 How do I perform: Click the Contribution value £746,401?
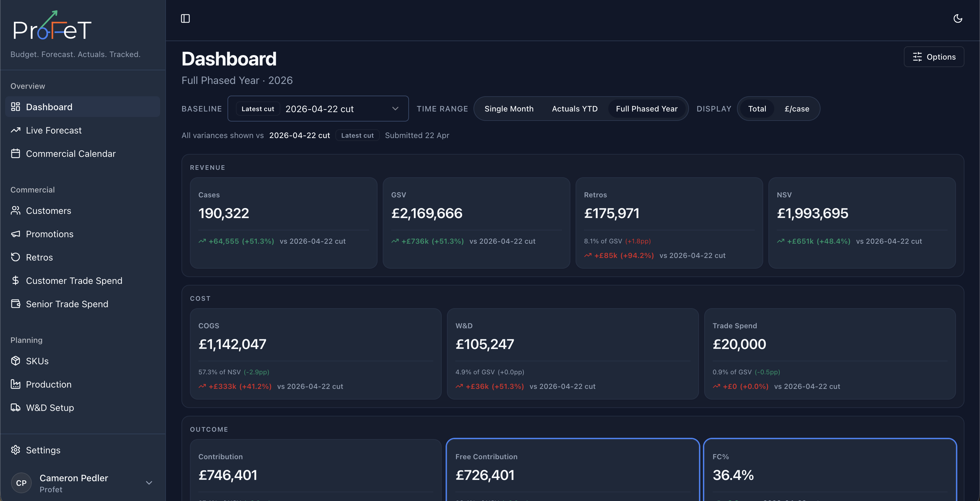(x=227, y=475)
